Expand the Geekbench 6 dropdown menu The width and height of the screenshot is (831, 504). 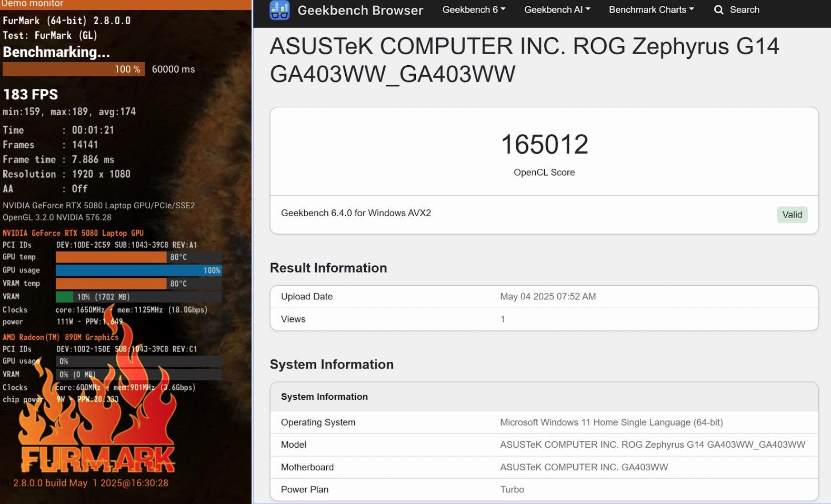(474, 9)
